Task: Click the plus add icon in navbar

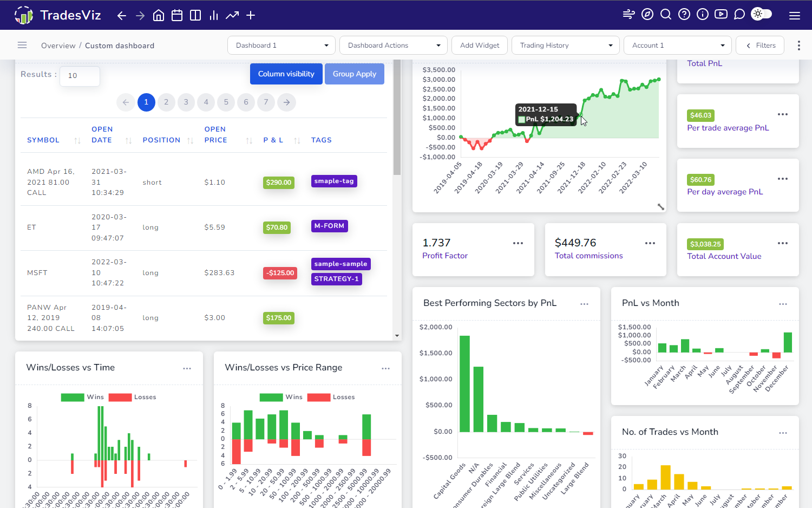Action: 251,15
